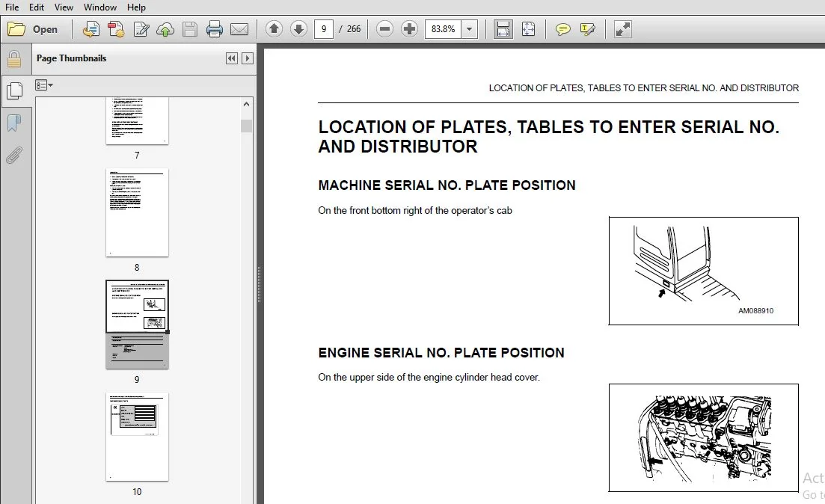Select the page 9 thumbnail

[137, 325]
